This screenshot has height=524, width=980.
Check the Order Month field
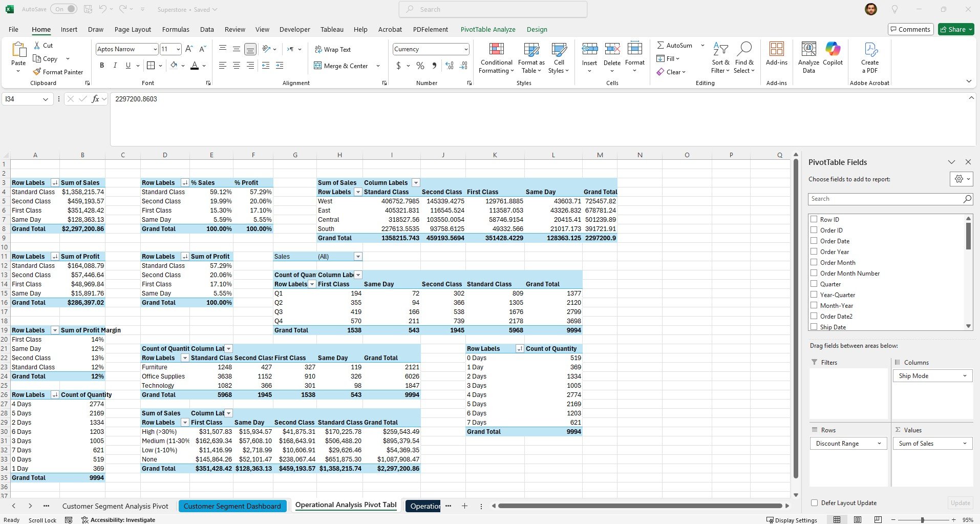point(814,262)
